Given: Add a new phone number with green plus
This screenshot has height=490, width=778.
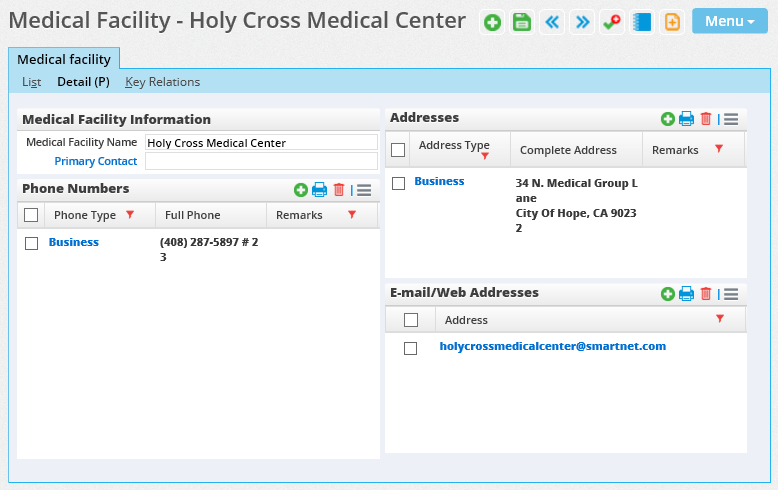Looking at the screenshot, I should pos(301,190).
